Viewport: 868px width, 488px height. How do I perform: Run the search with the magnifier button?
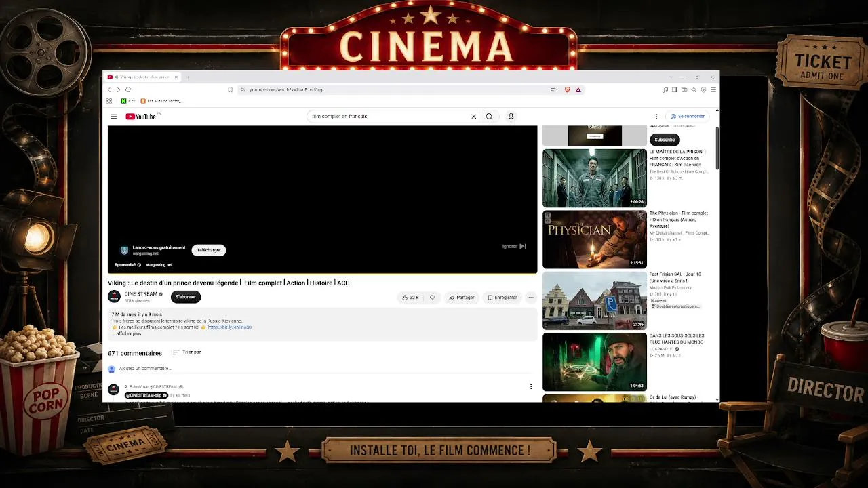[x=489, y=117]
